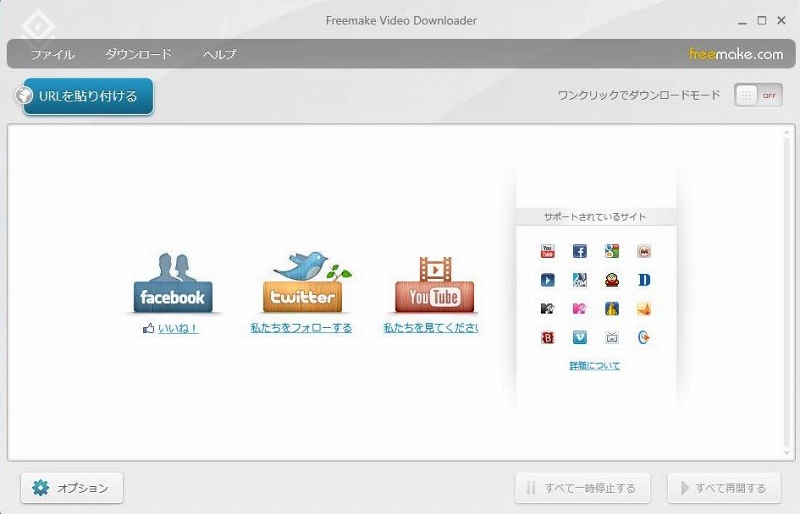
Task: Click the teal and white site icon right of the play icon
Action: pos(580,280)
